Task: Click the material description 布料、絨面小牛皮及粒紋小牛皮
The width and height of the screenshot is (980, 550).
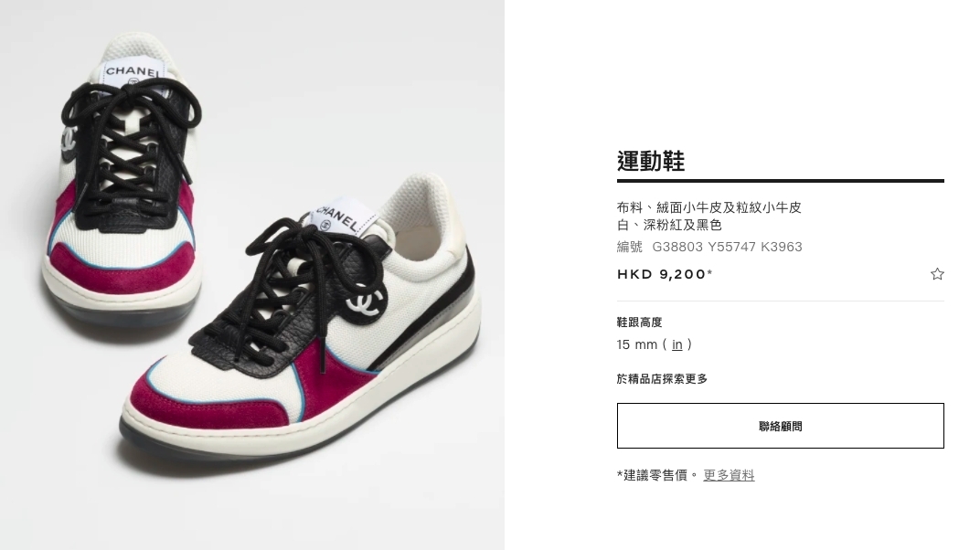Action: point(708,207)
